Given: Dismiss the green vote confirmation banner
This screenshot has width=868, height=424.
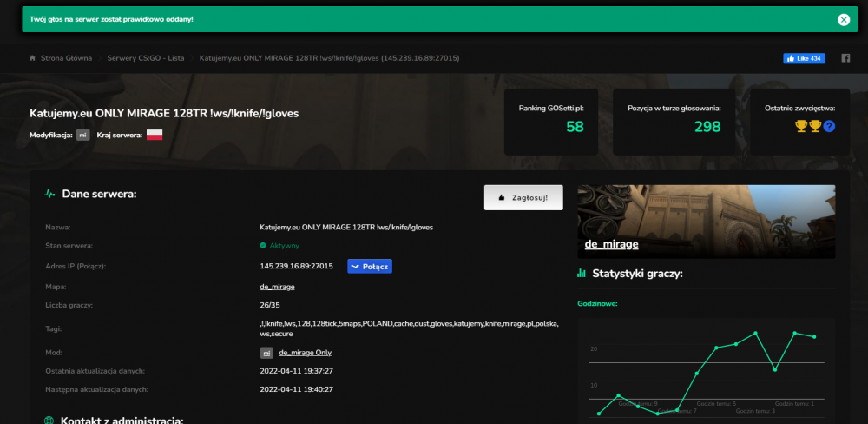Looking at the screenshot, I should click(x=843, y=19).
